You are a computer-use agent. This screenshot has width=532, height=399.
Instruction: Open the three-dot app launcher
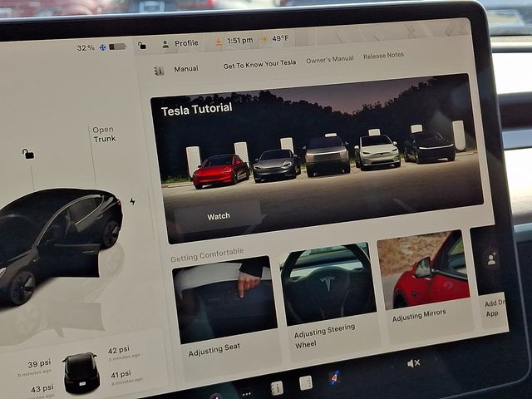click(x=246, y=392)
